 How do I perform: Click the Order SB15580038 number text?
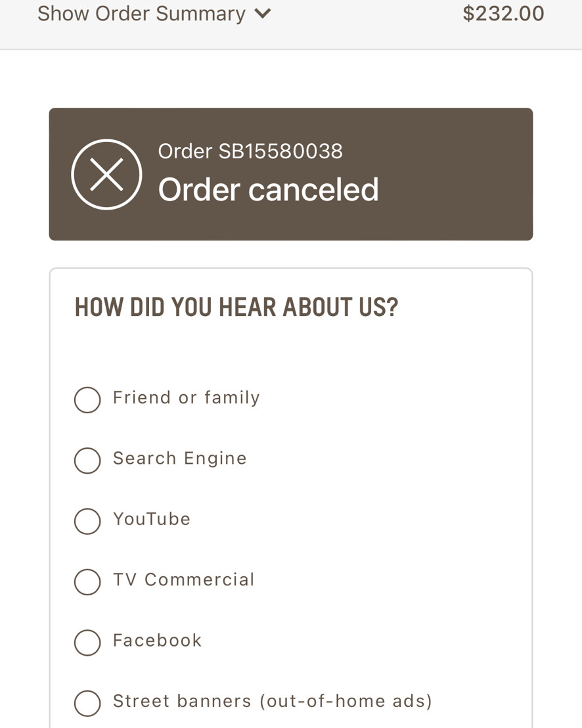250,151
